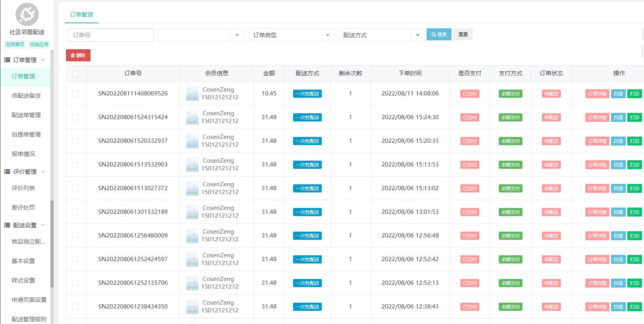Open 样式设置 in the sidebar
The width and height of the screenshot is (644, 324).
click(x=23, y=281)
